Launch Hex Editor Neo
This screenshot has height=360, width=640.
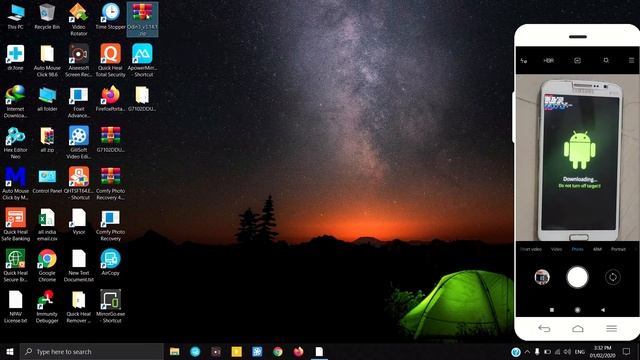(16, 142)
